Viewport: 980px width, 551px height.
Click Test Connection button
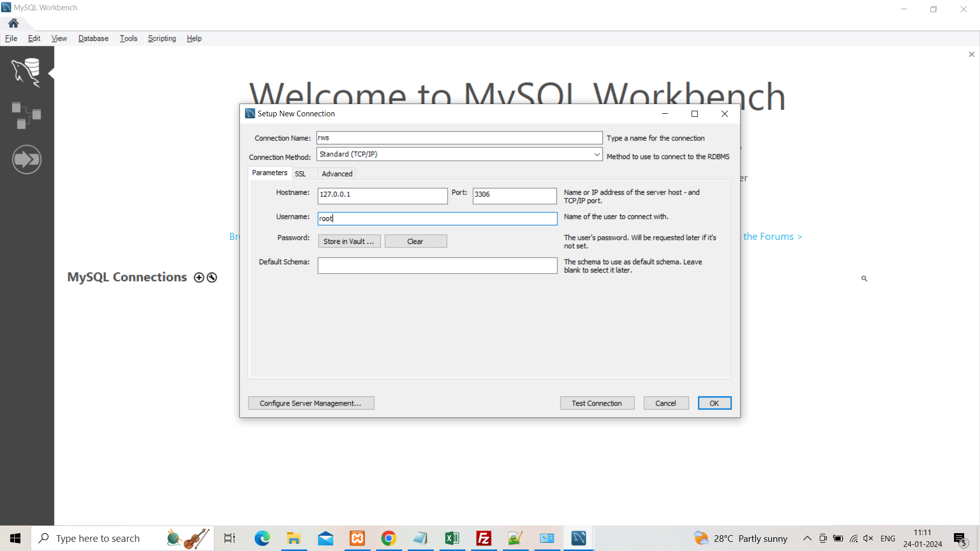597,403
